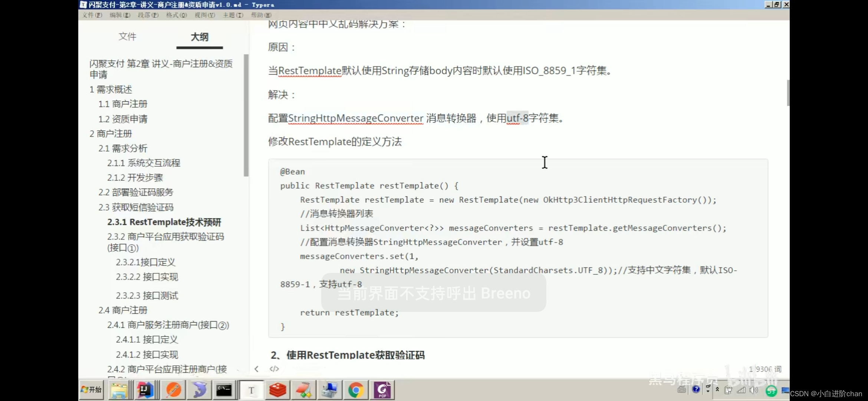Open the 主题(T) menu
The image size is (868, 401).
[x=233, y=15]
